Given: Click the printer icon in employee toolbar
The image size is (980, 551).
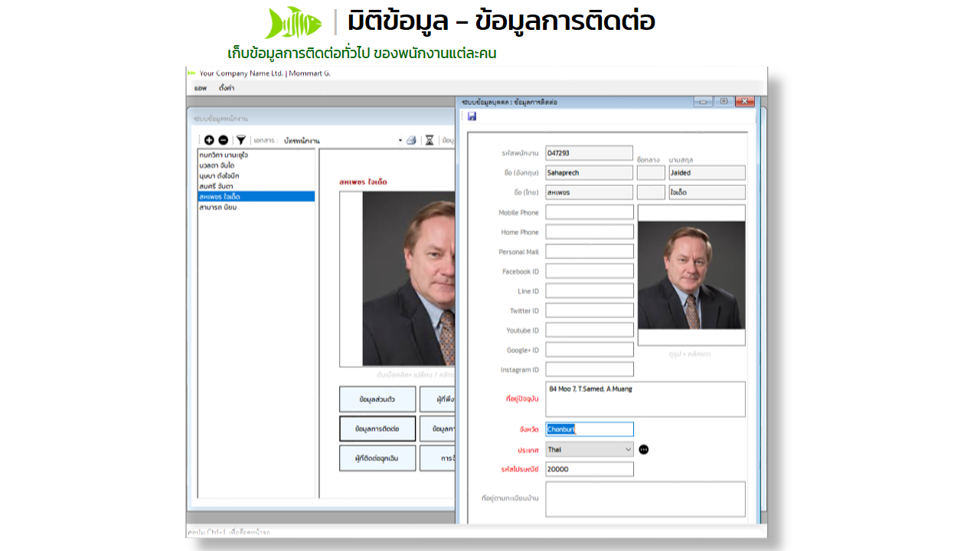Looking at the screenshot, I should [411, 140].
